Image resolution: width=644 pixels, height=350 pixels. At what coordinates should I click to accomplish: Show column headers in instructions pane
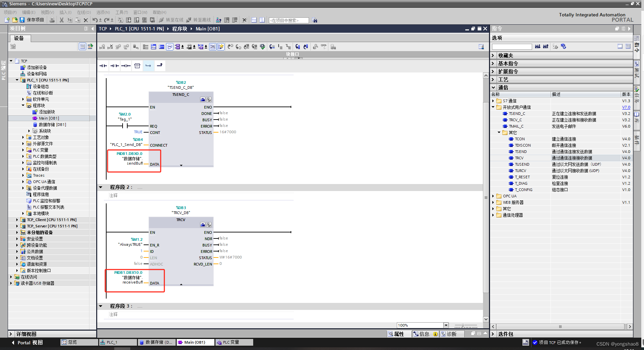coord(628,46)
